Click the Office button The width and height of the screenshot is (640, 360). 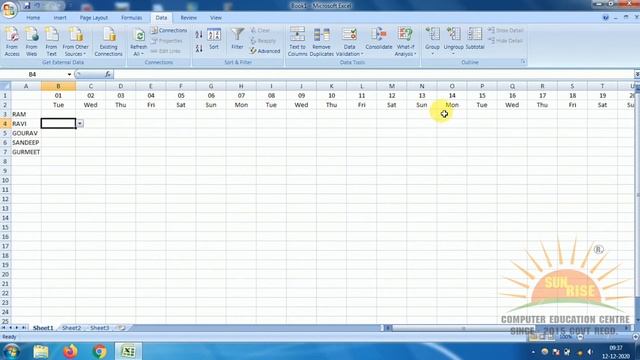click(9, 9)
